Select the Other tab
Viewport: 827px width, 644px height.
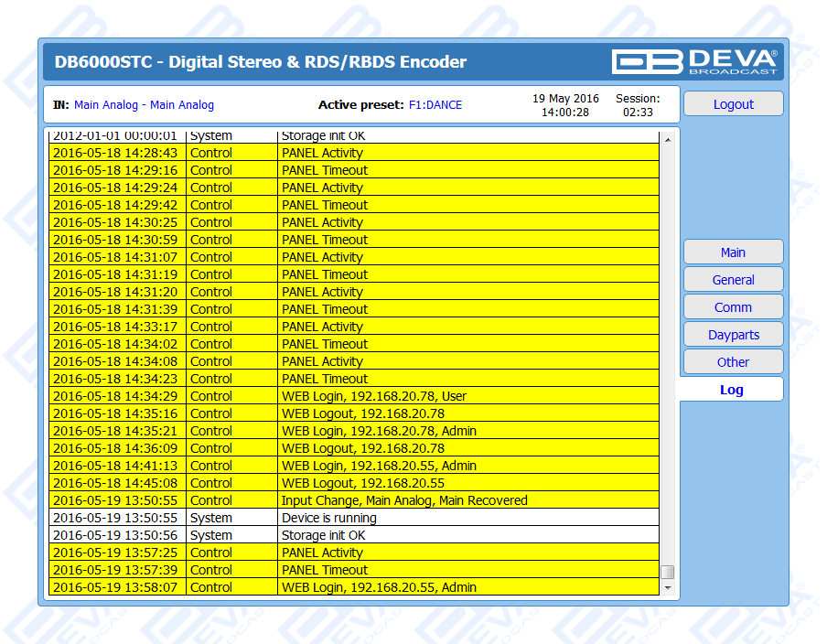coord(733,362)
